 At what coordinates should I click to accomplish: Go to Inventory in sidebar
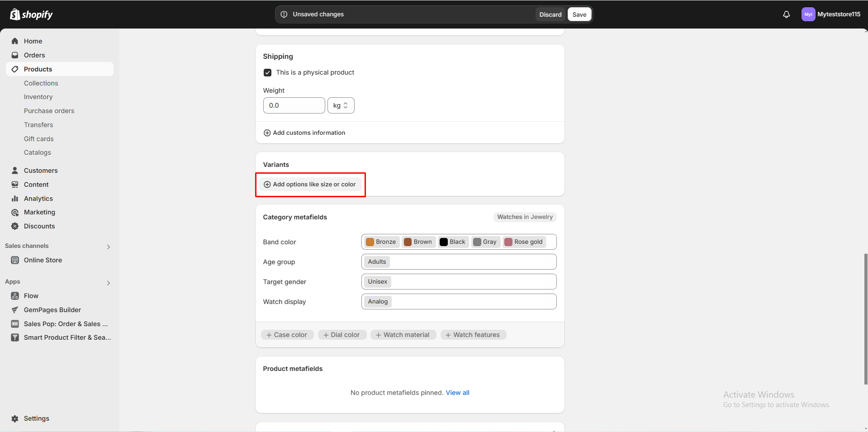pos(38,97)
